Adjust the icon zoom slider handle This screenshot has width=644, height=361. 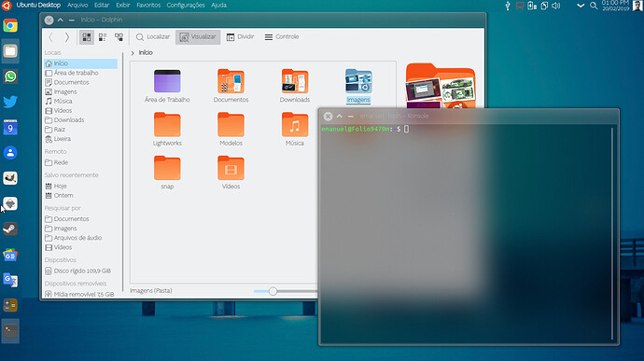point(273,291)
